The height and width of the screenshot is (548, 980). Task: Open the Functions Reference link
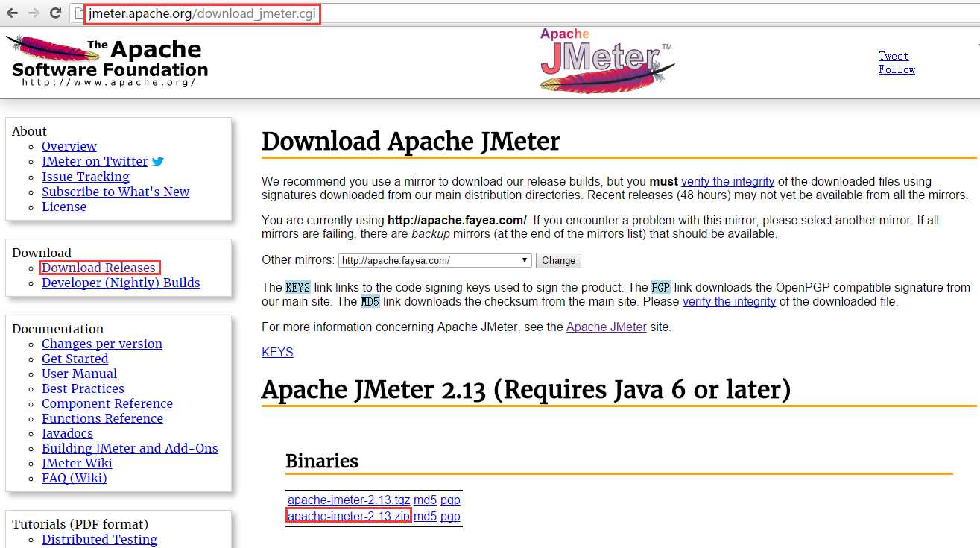tap(102, 418)
